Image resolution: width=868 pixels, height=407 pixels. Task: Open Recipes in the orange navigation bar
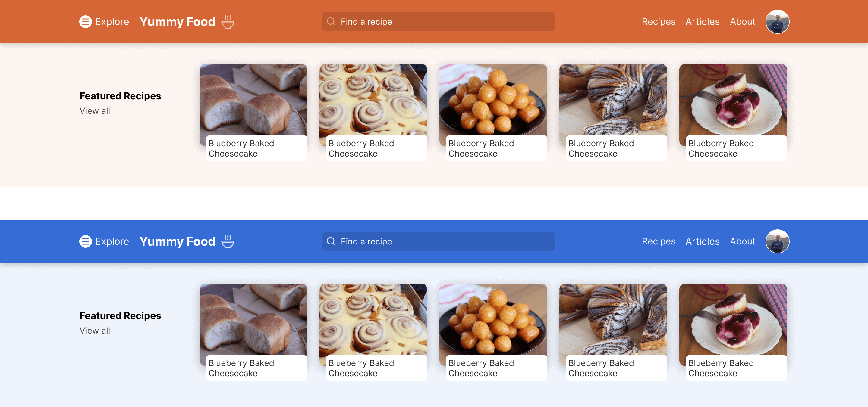click(658, 22)
